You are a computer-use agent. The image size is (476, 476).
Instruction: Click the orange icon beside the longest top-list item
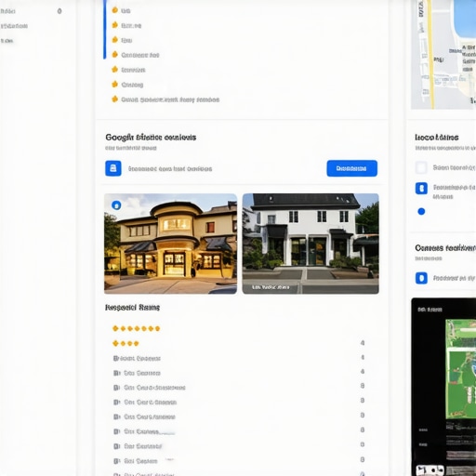tap(115, 99)
